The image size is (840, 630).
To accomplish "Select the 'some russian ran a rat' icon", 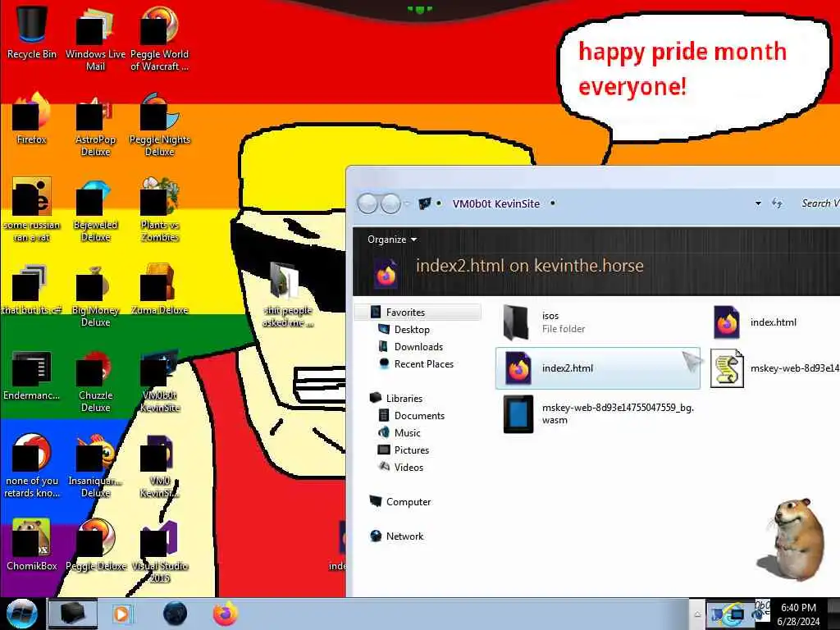I will 32,209.
